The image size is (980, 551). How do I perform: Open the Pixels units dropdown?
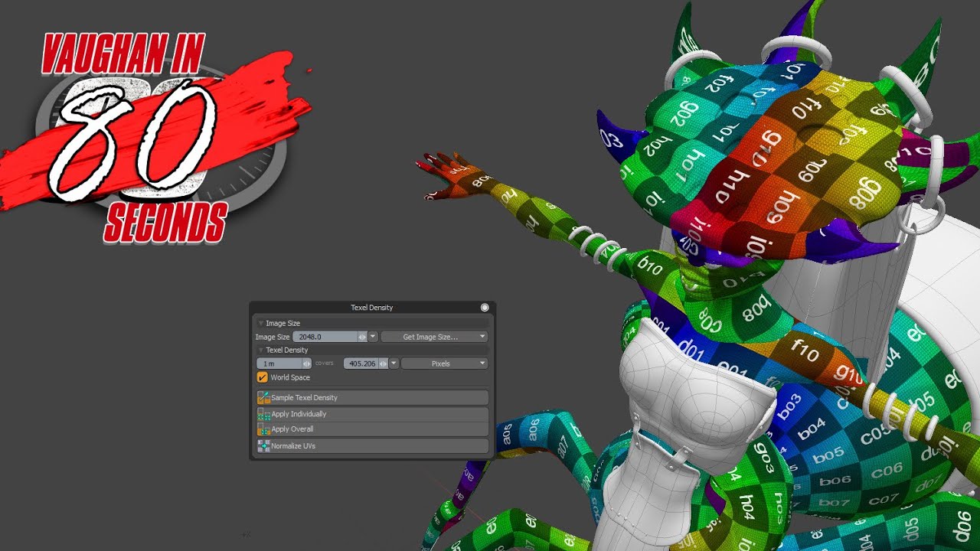445,364
